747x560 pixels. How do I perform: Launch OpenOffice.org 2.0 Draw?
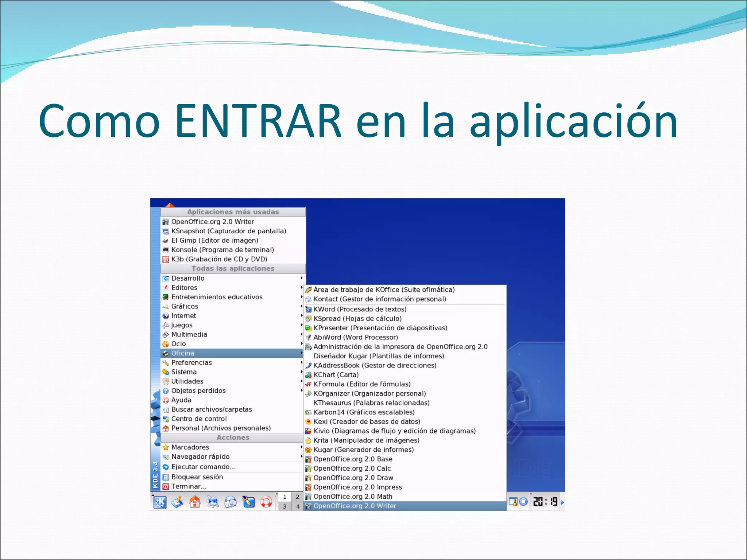pos(405,478)
